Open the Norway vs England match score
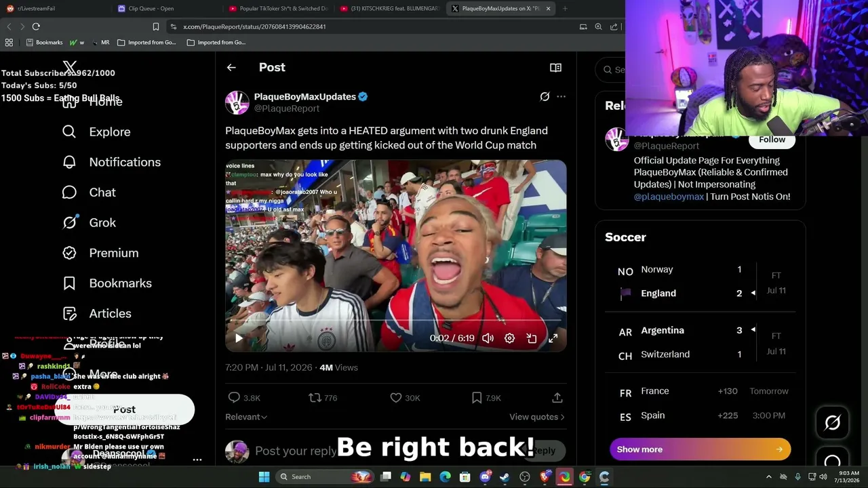868x488 pixels. (x=700, y=281)
